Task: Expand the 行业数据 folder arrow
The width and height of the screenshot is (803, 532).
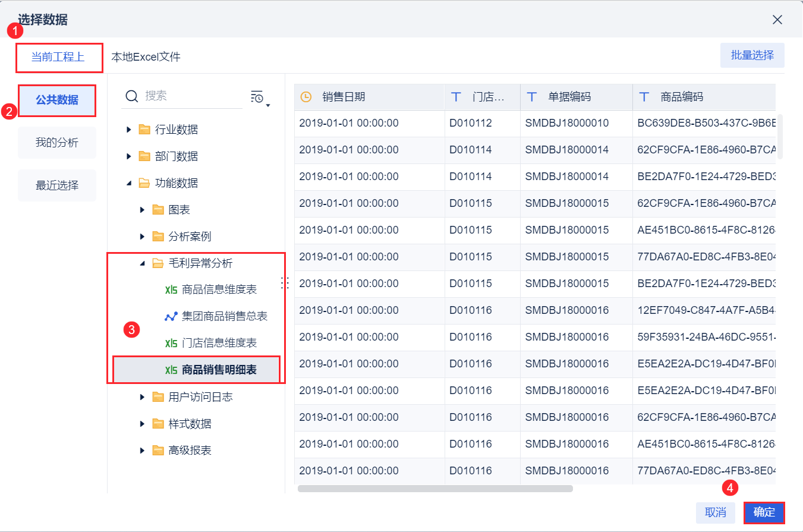Action: pyautogui.click(x=129, y=130)
